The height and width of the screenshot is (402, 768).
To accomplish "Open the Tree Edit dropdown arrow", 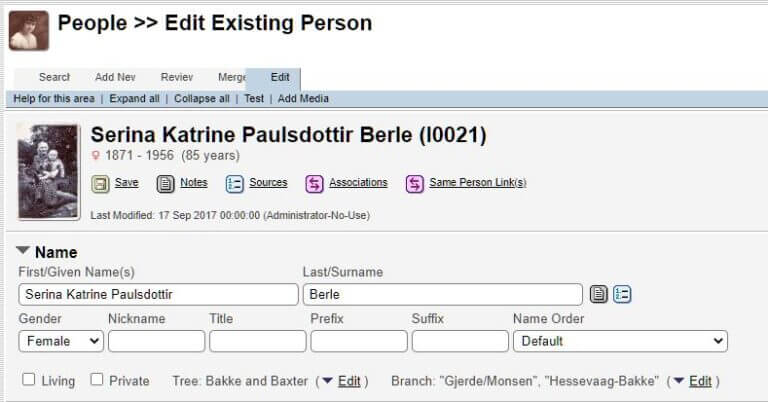I will (326, 381).
